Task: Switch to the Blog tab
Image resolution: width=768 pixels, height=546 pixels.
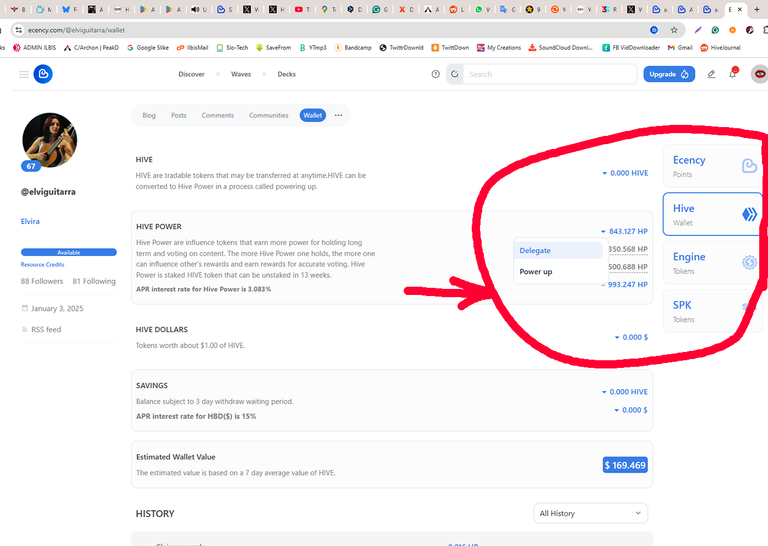Action: click(149, 115)
